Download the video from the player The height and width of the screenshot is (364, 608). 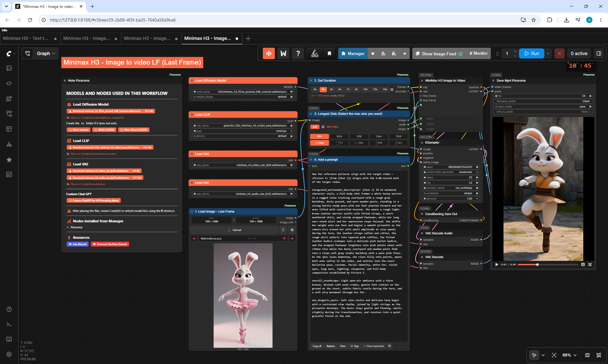click(x=583, y=264)
